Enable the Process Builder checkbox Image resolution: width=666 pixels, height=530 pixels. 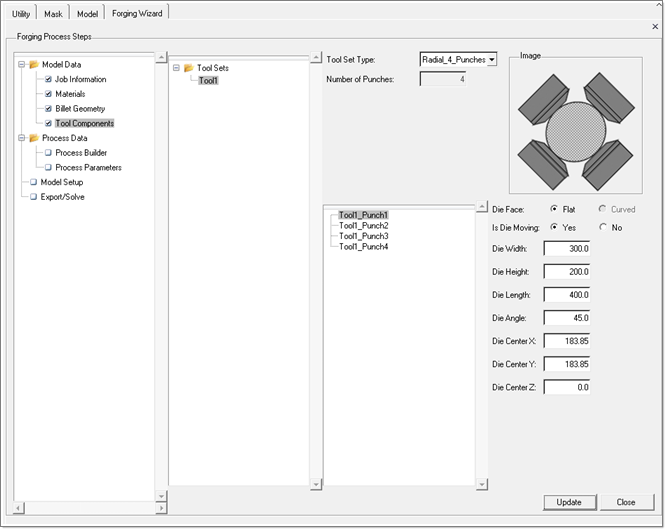click(48, 153)
